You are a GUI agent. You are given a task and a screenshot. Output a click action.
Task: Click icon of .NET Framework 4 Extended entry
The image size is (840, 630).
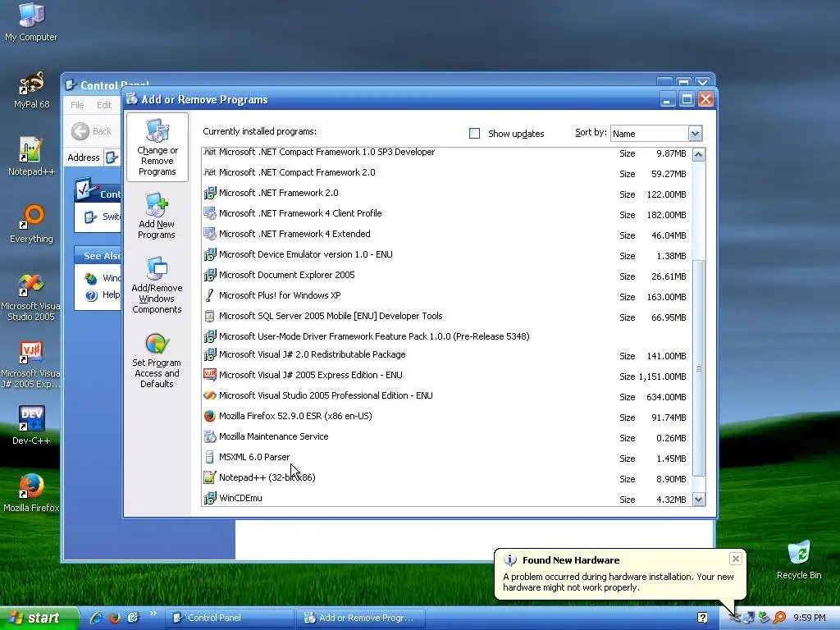pos(209,234)
